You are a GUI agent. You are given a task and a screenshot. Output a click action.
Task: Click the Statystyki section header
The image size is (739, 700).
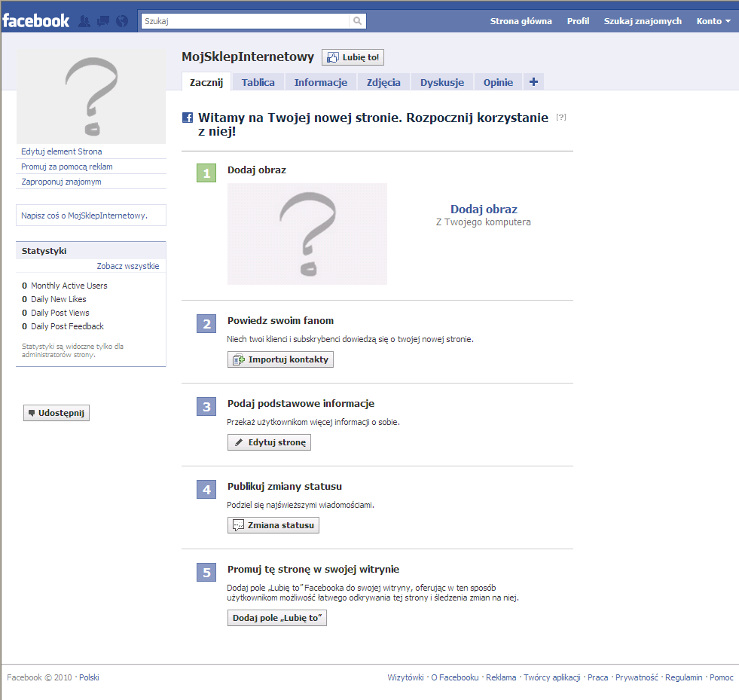[91, 250]
